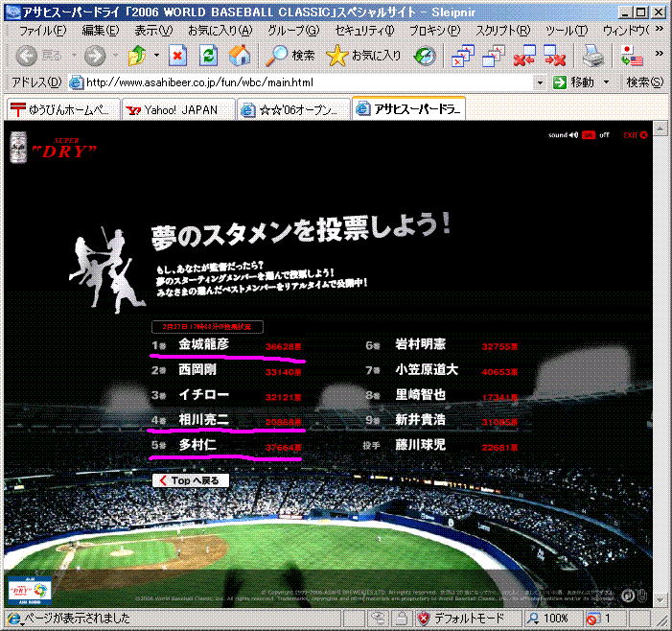Click the eye icon in status bar
Viewport: 672px width, 631px height.
(378, 618)
